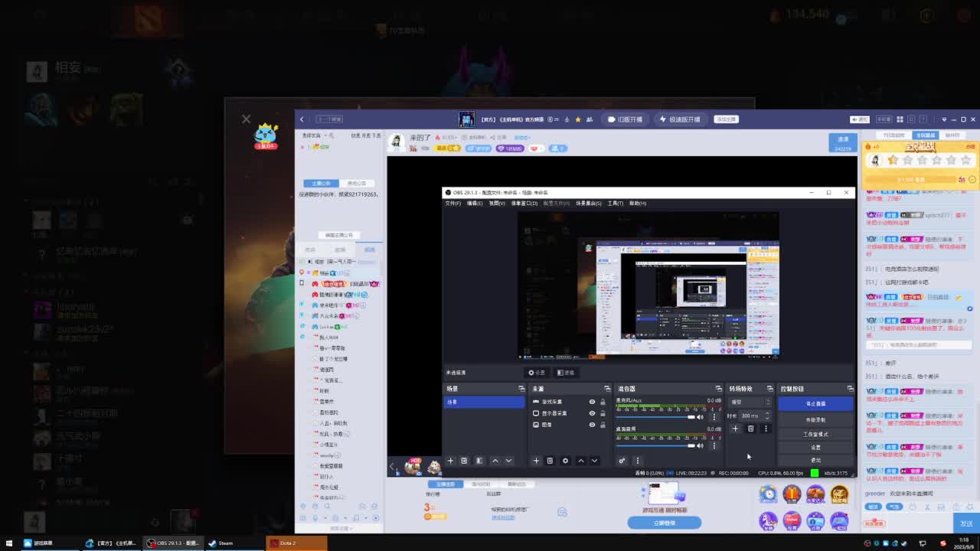Add a new source in OBS sources dock
The height and width of the screenshot is (551, 980).
[536, 461]
